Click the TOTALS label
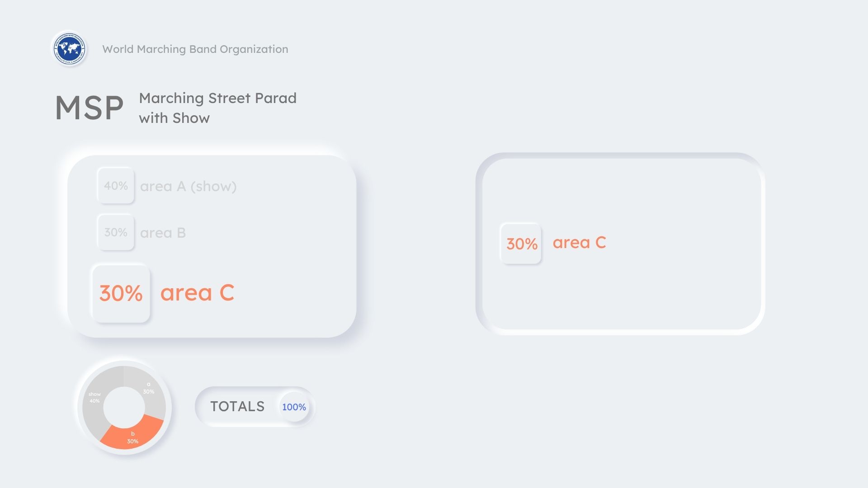This screenshot has height=488, width=868. [237, 407]
